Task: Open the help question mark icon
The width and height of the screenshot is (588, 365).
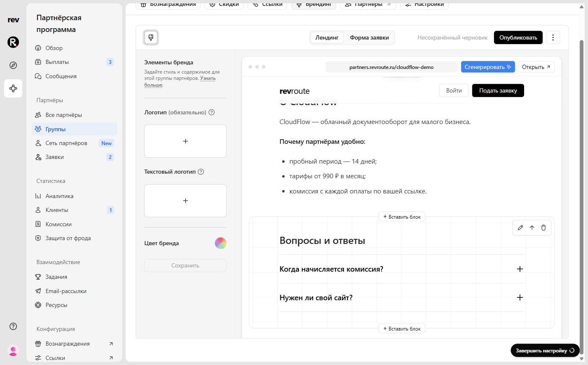Action: coord(13,326)
